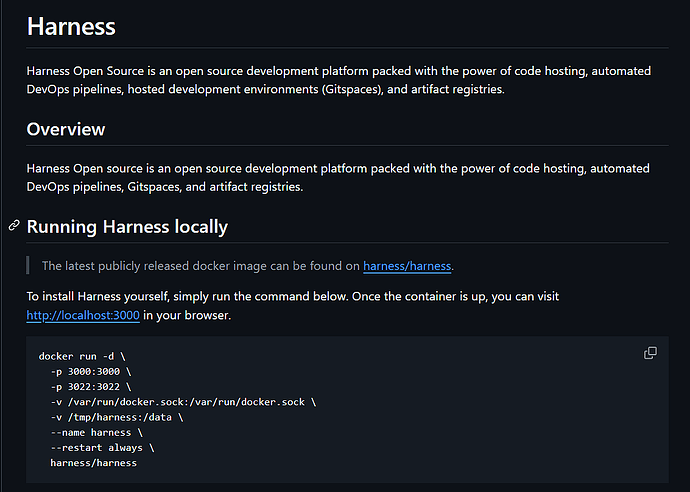Click the 'docker run -d' code line

82,356
